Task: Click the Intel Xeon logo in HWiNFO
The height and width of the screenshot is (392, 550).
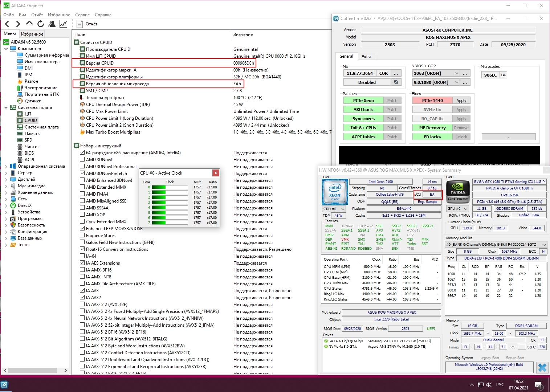Action: click(335, 192)
